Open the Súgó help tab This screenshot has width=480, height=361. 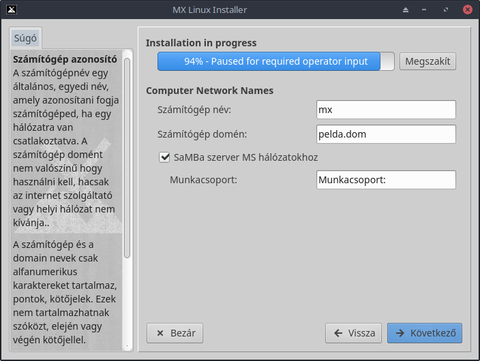point(25,38)
